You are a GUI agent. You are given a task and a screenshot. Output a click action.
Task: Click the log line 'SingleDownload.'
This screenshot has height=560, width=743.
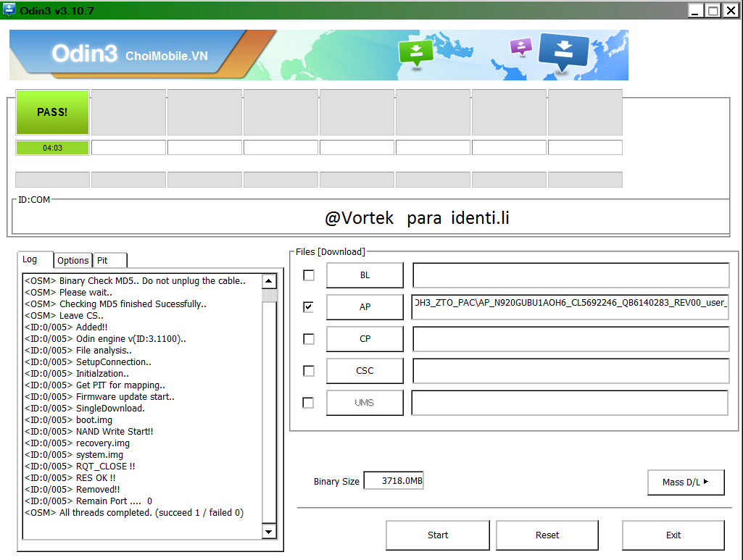85,408
